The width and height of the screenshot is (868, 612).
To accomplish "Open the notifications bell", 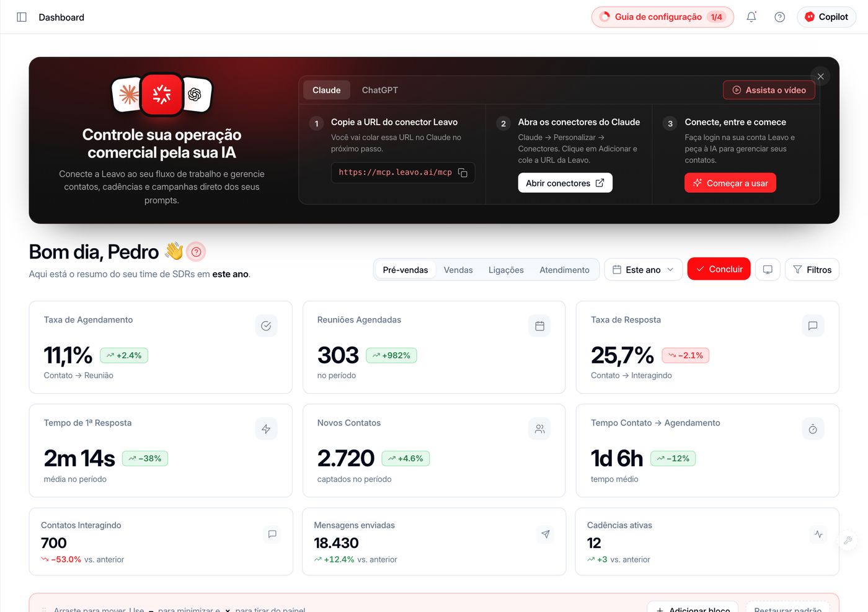I will [x=751, y=17].
